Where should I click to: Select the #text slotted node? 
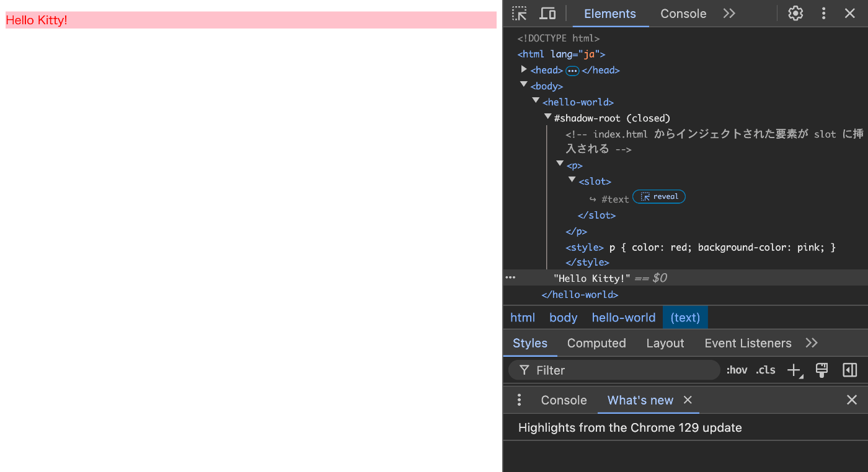(615, 199)
